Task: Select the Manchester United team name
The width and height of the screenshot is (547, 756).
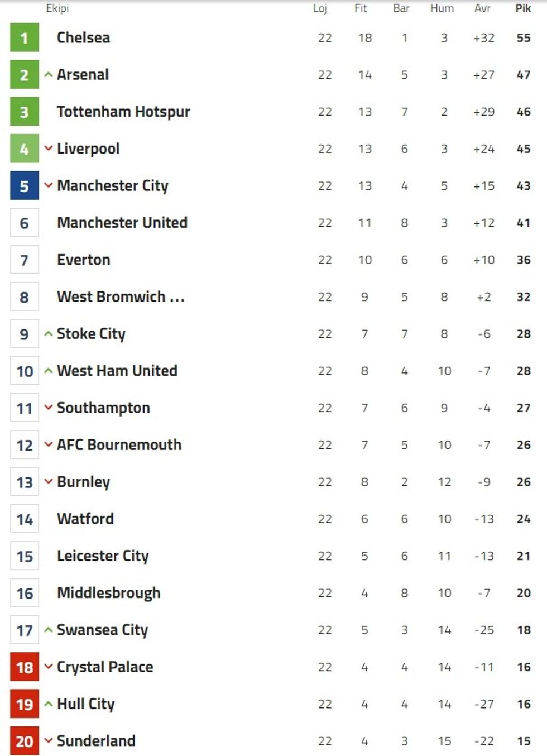Action: tap(122, 223)
